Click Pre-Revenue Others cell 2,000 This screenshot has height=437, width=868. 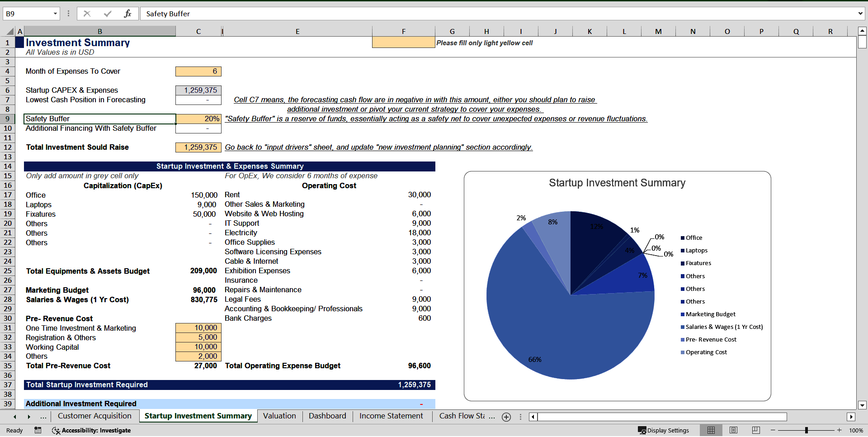[x=198, y=356]
